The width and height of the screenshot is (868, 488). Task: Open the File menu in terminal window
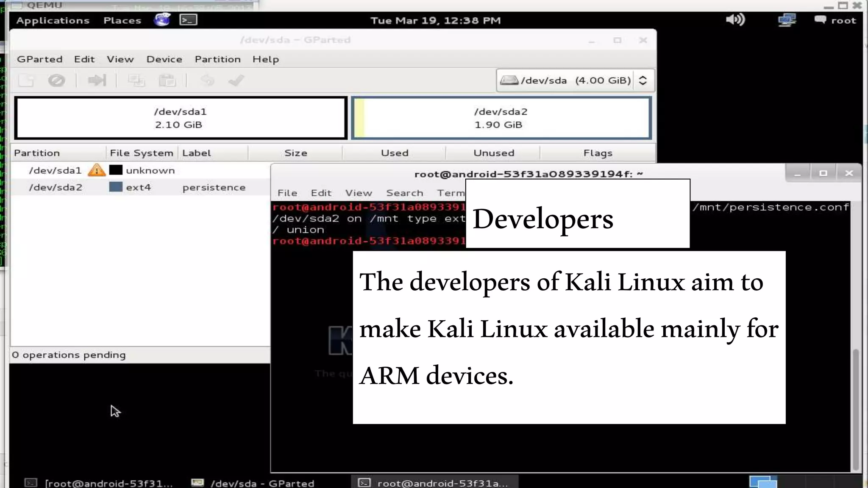[x=287, y=193]
